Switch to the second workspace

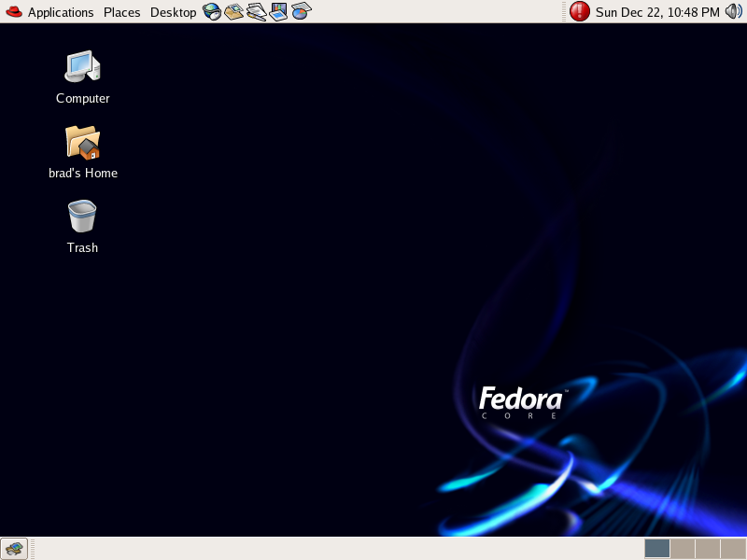pyautogui.click(x=683, y=549)
